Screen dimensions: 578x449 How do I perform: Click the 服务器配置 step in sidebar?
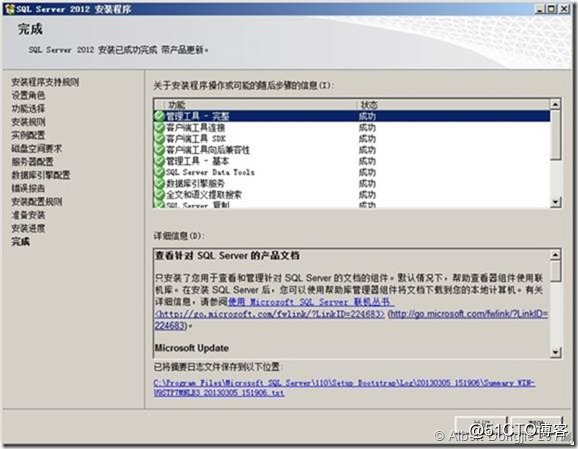tap(32, 161)
